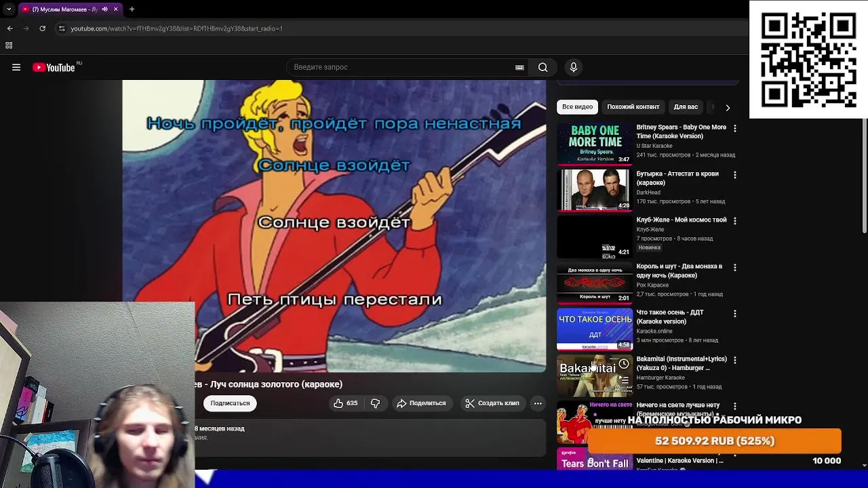Open options menu for Bakamitai karaoke video

pyautogui.click(x=734, y=360)
